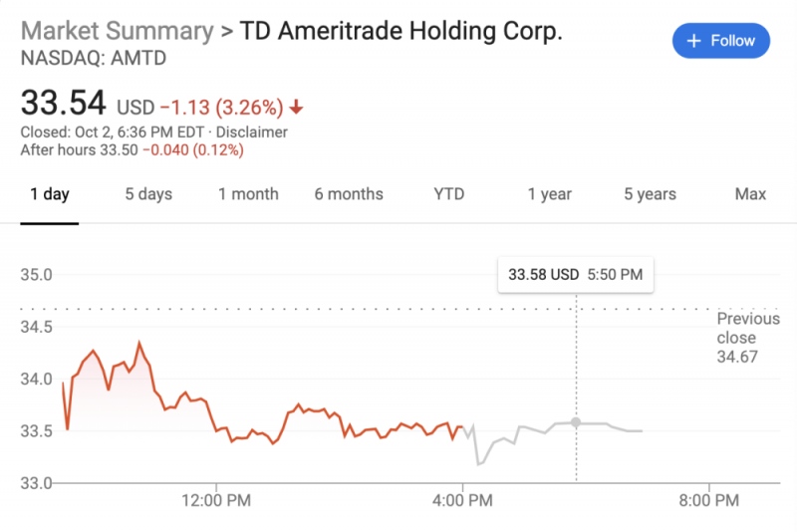Open the 1 month range tab
797x532 pixels.
click(x=248, y=194)
